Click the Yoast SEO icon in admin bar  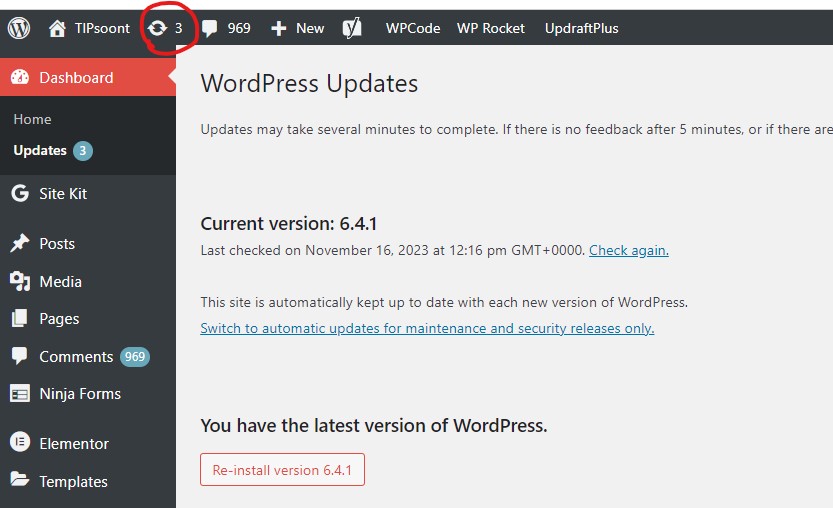pyautogui.click(x=351, y=28)
